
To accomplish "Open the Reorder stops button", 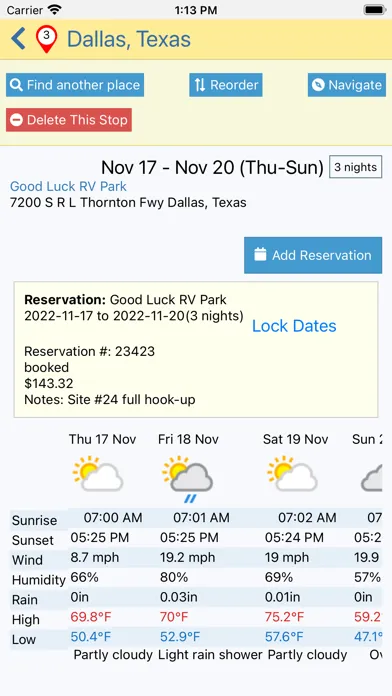I will (x=226, y=85).
